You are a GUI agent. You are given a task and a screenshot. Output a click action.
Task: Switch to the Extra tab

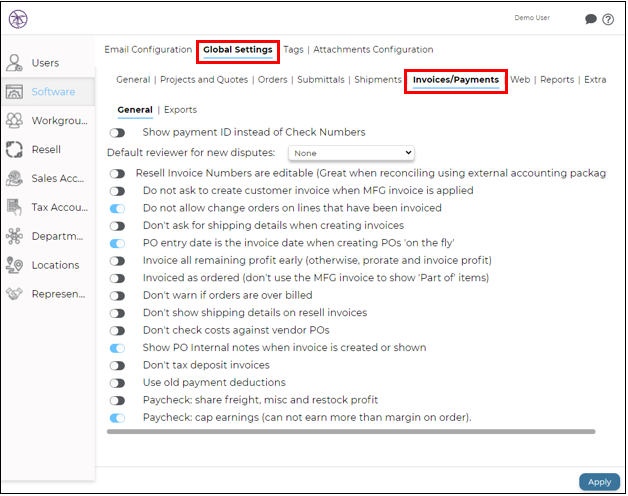(595, 80)
